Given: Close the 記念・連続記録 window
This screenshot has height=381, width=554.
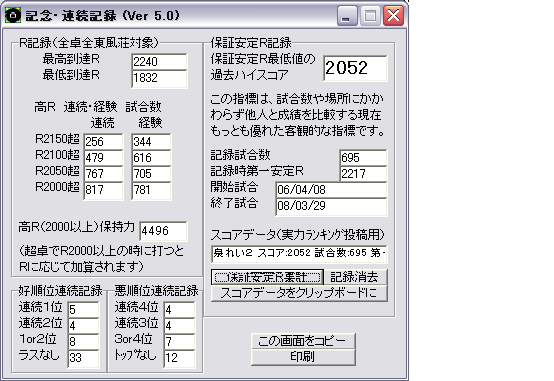Looking at the screenshot, I should point(394,16).
